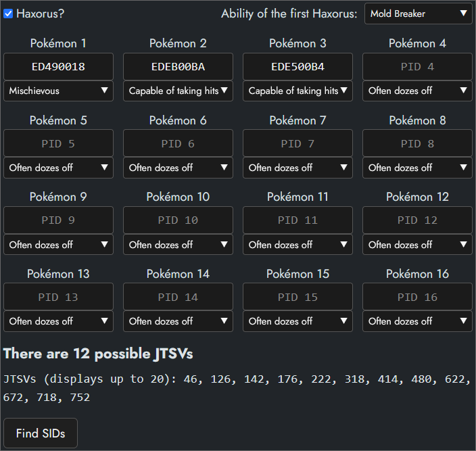Viewport: 476px width, 451px height.
Task: Focus the PID 6 input field
Action: [x=178, y=143]
